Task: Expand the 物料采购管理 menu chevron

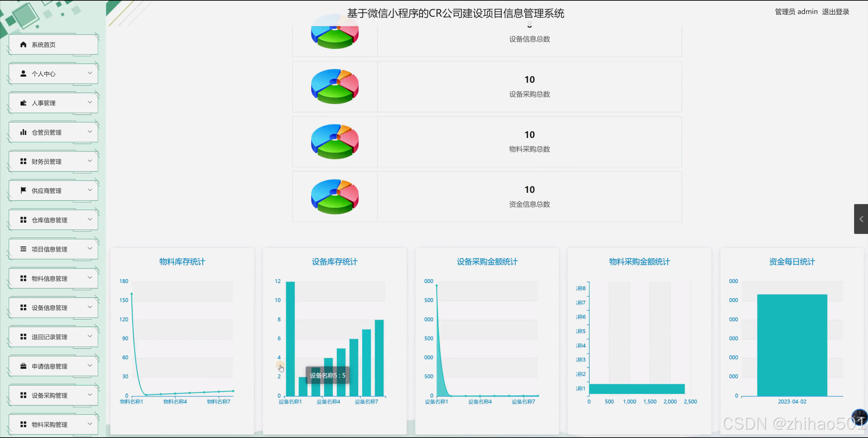Action: click(x=90, y=424)
